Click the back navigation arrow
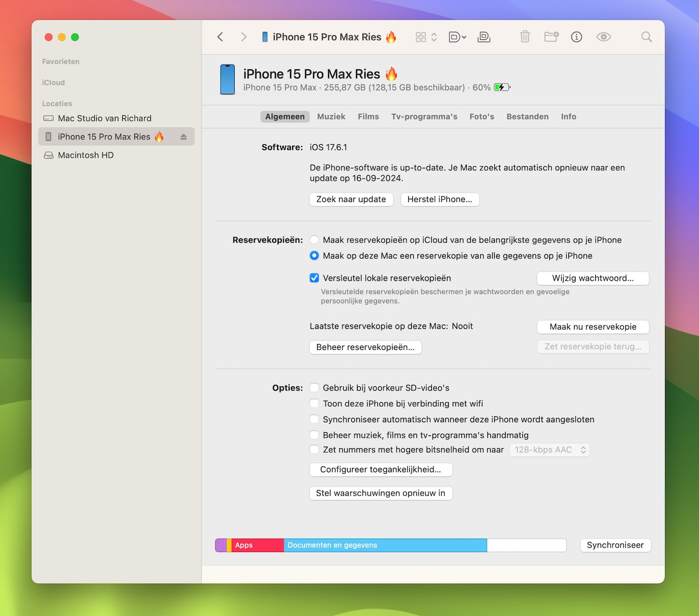The image size is (699, 616). coord(220,37)
